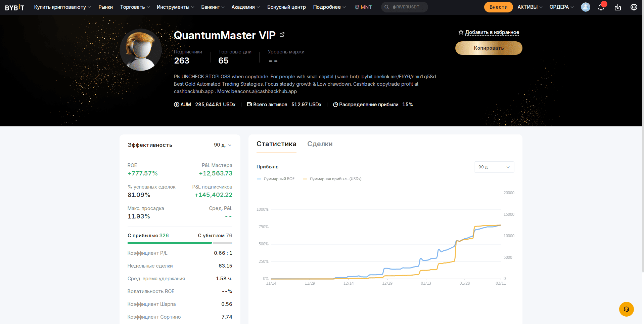Open the user profile avatar
The height and width of the screenshot is (324, 644).
click(x=586, y=7)
